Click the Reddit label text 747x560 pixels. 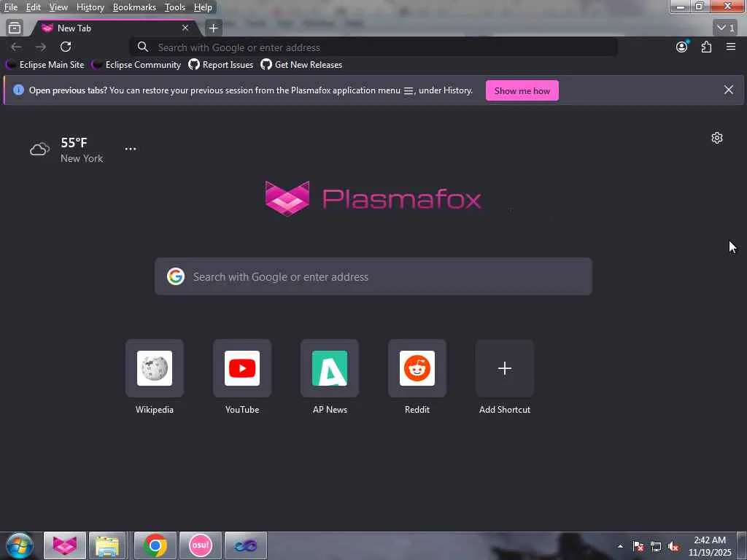(x=417, y=410)
